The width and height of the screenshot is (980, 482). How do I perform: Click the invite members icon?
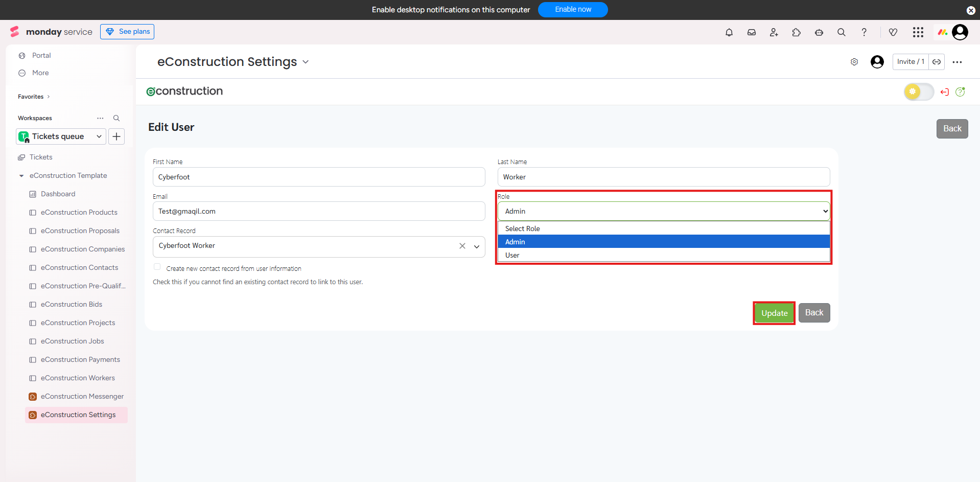(774, 32)
